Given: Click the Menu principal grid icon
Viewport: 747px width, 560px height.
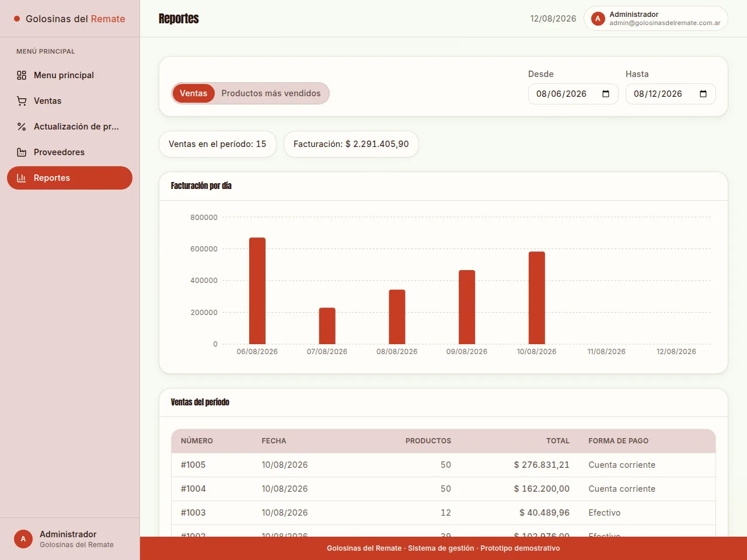Looking at the screenshot, I should (22, 75).
